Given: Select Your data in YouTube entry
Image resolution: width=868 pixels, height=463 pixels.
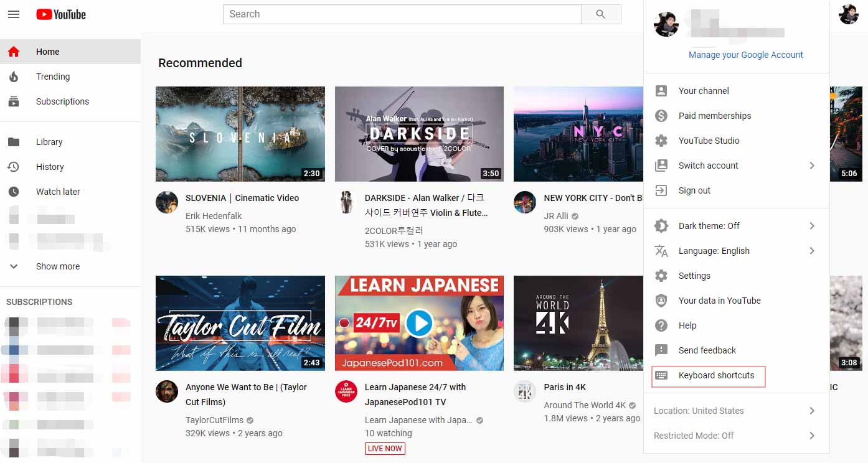Looking at the screenshot, I should 737,301.
